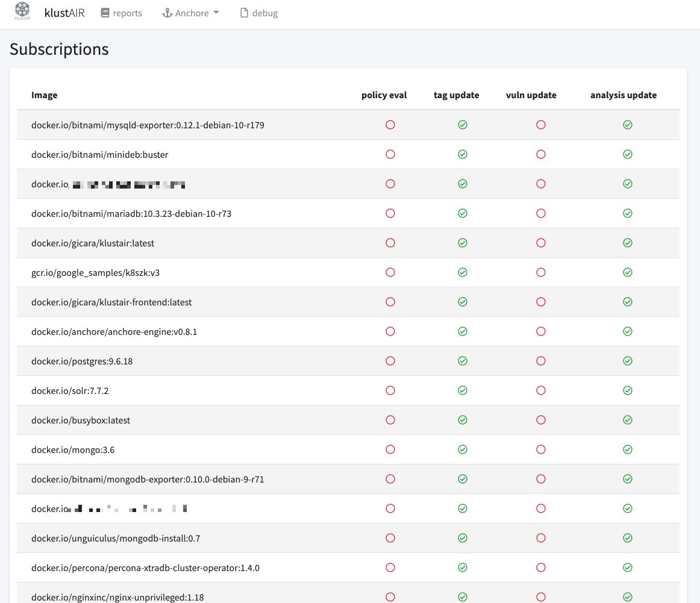This screenshot has width=700, height=603.
Task: Select docker.io/percona/percona-xtradb-cluster-operator:1.4.0 text
Action: click(145, 567)
